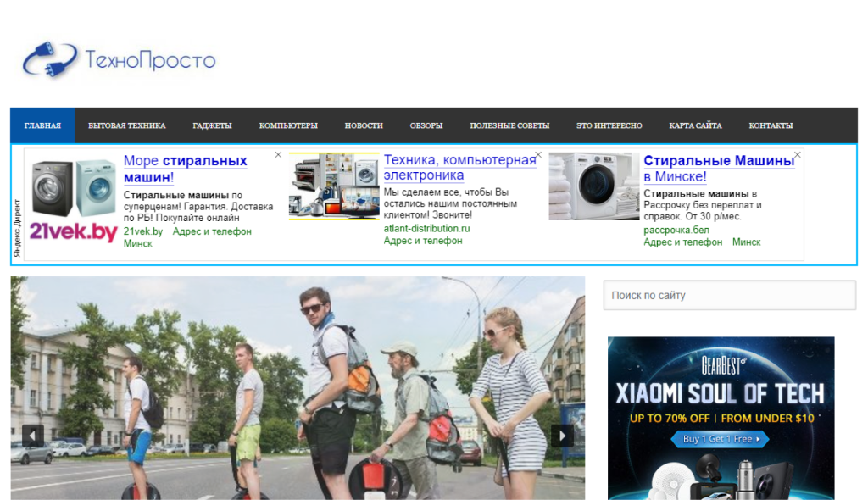Advance slider with right arrow button
868x500 pixels.
[562, 436]
